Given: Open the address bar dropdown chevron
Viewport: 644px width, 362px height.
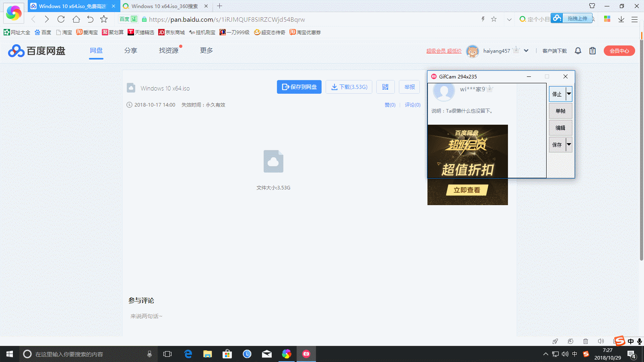Looking at the screenshot, I should pos(509,19).
